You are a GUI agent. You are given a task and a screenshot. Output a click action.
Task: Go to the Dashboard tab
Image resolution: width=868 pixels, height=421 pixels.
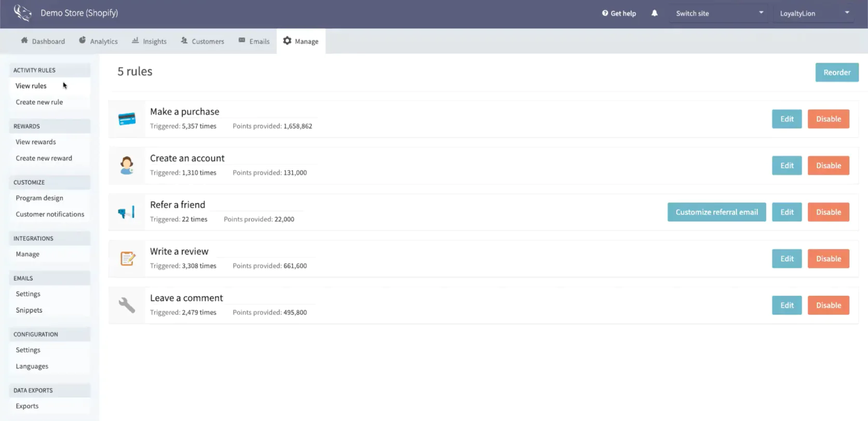click(x=43, y=42)
